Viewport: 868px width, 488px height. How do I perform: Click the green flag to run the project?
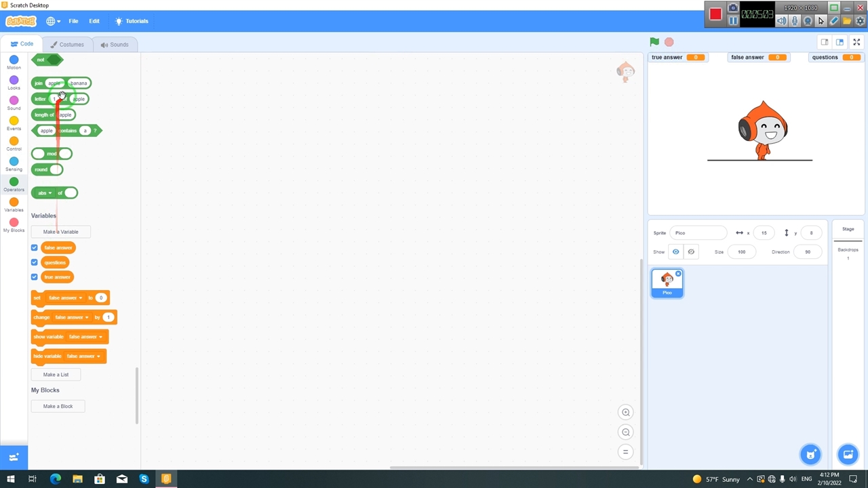[654, 42]
